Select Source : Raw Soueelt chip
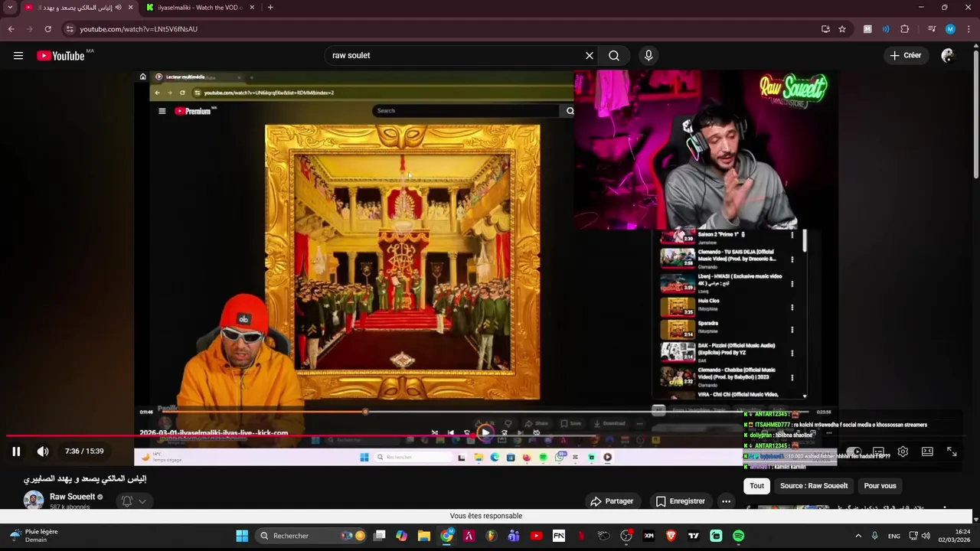980x551 pixels. click(x=814, y=486)
